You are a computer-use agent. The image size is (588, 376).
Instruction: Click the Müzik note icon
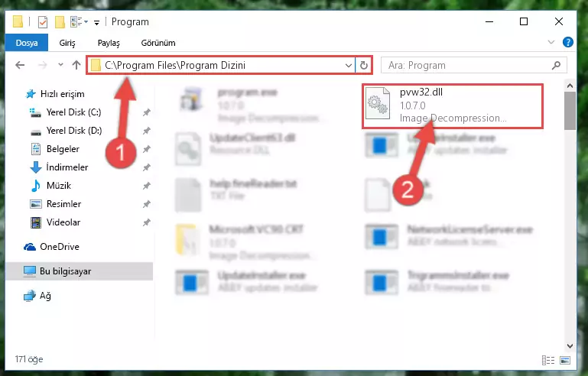(x=36, y=186)
